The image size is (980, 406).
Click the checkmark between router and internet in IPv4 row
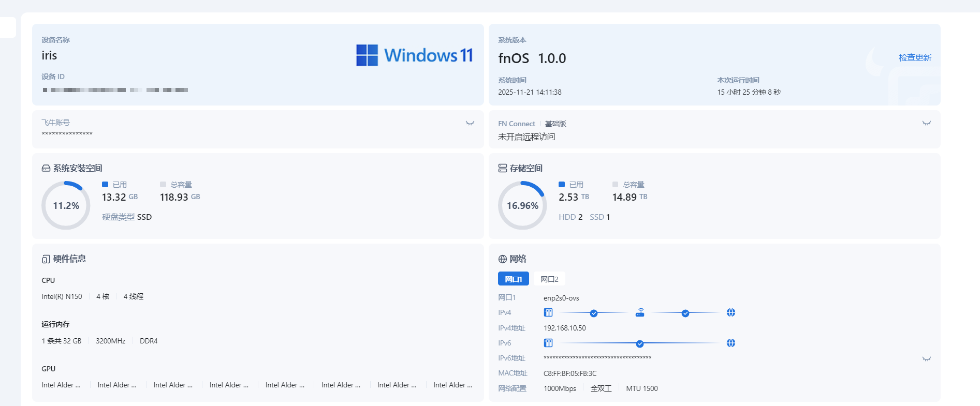tap(685, 313)
